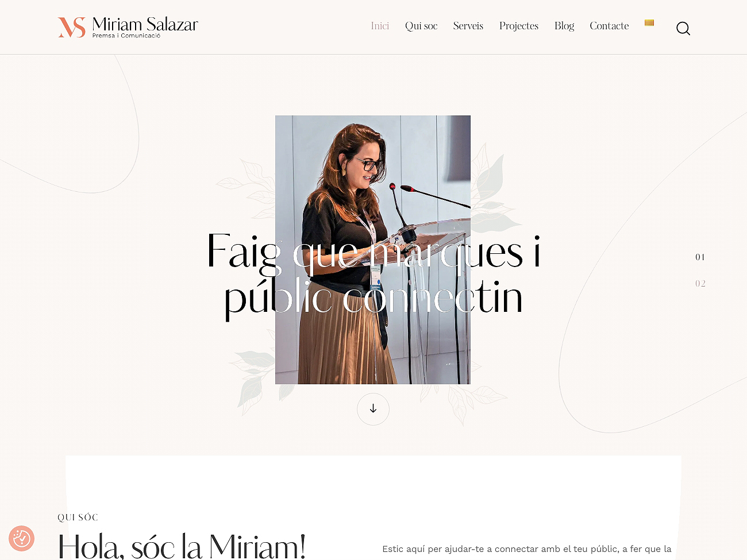The width and height of the screenshot is (747, 560).
Task: Click the Catalan flag language icon
Action: (x=649, y=23)
